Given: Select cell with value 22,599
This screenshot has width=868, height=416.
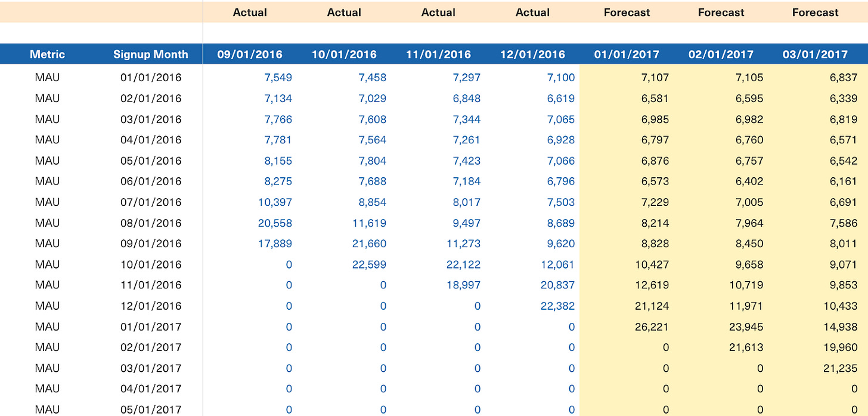Looking at the screenshot, I should (x=369, y=264).
